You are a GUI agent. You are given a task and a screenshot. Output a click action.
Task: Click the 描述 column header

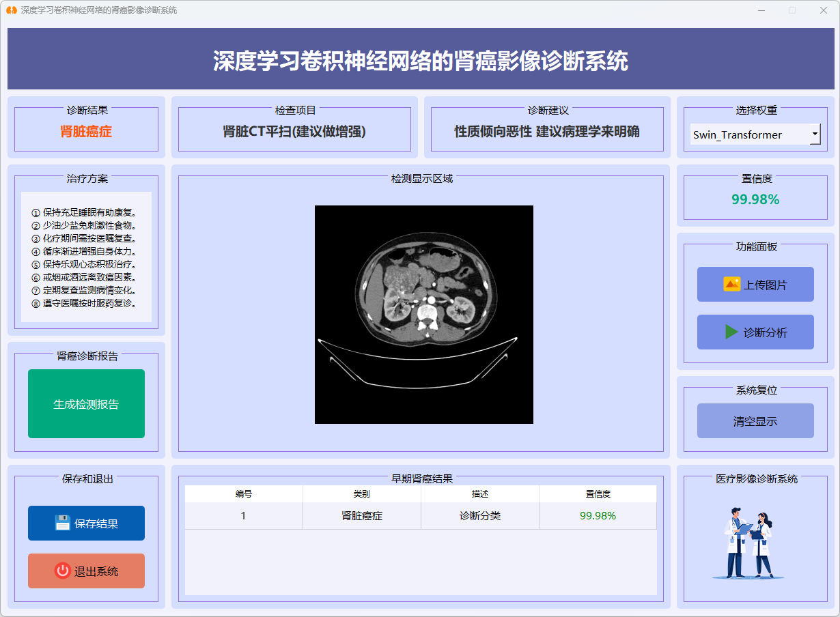coord(480,494)
